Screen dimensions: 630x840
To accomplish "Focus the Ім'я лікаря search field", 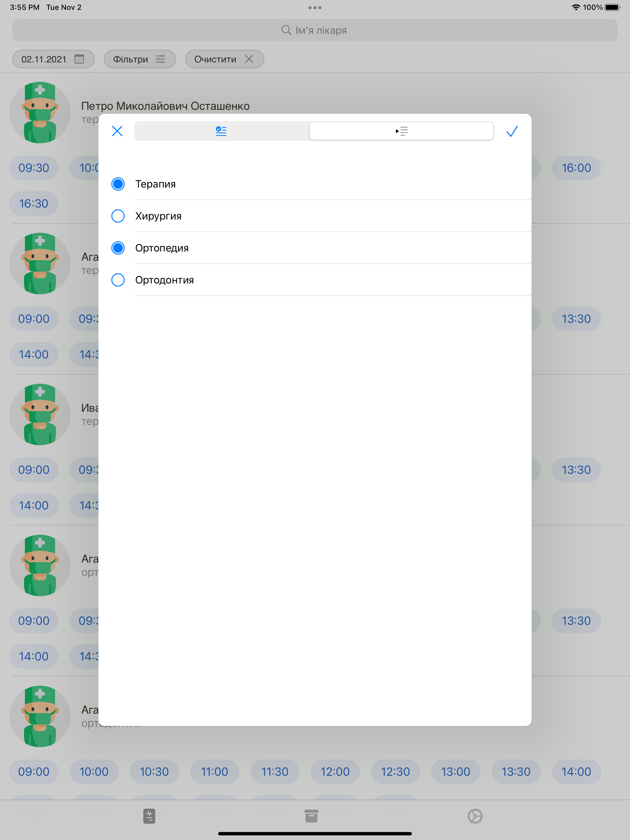I will 315,30.
